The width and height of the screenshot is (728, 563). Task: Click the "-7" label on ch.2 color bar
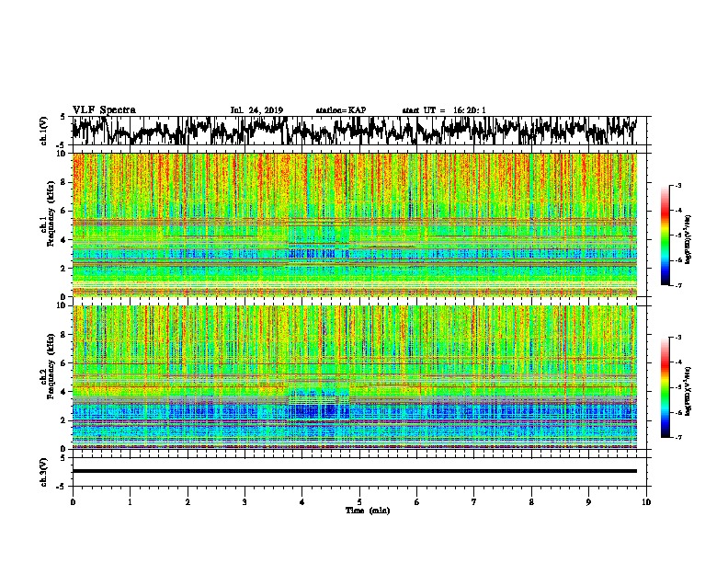click(677, 437)
